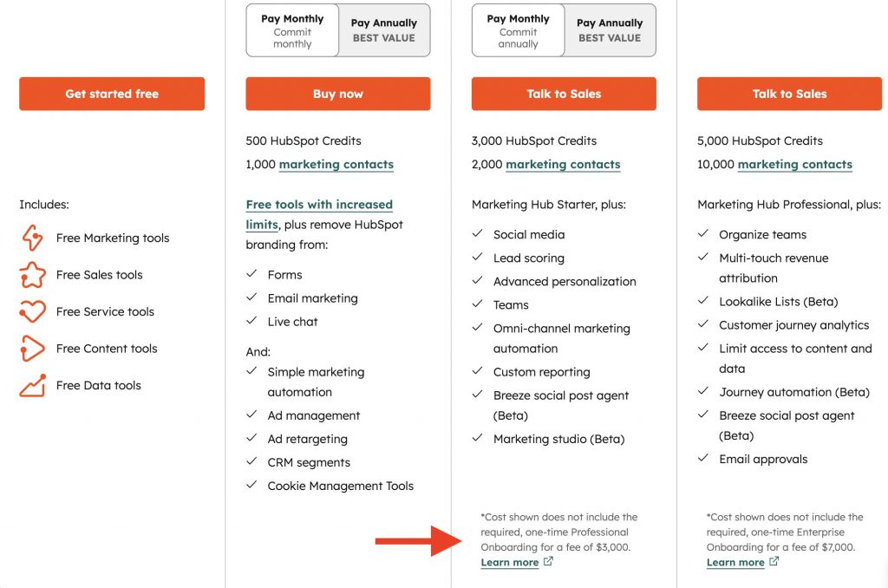Switch Starter plan to Pay Monthly billing
This screenshot has height=588, width=888.
pyautogui.click(x=291, y=29)
